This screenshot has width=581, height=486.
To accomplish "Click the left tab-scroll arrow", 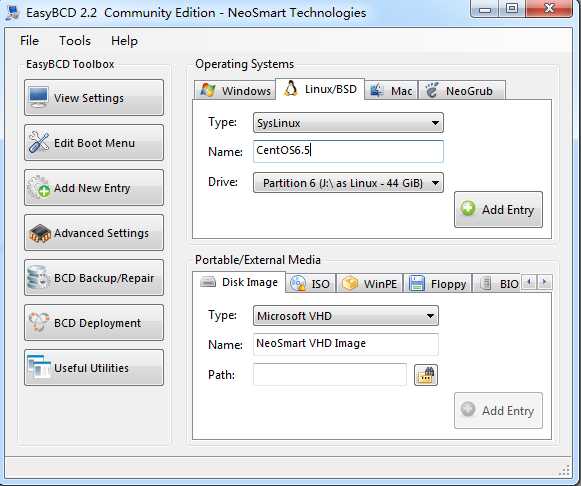I will pyautogui.click(x=529, y=282).
